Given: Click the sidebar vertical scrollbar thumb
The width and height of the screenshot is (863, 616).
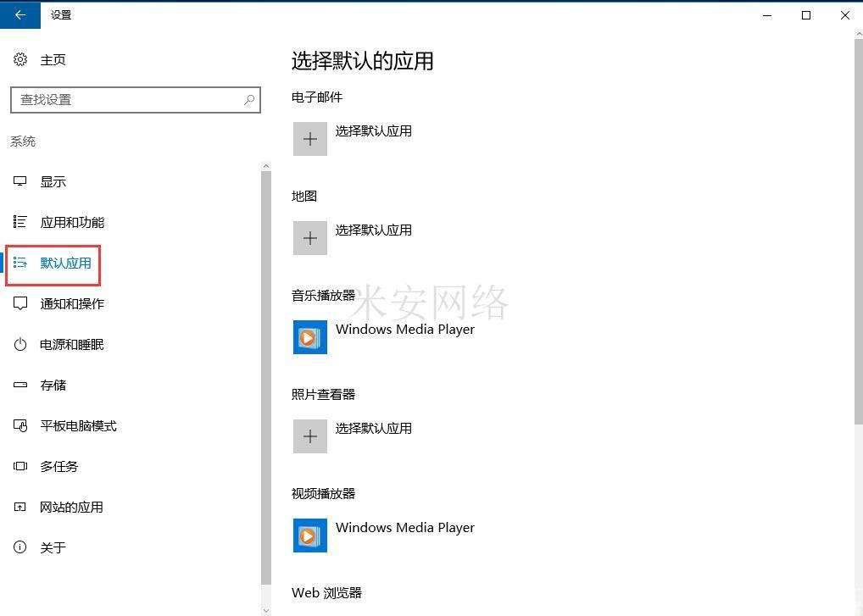Looking at the screenshot, I should point(266,378).
